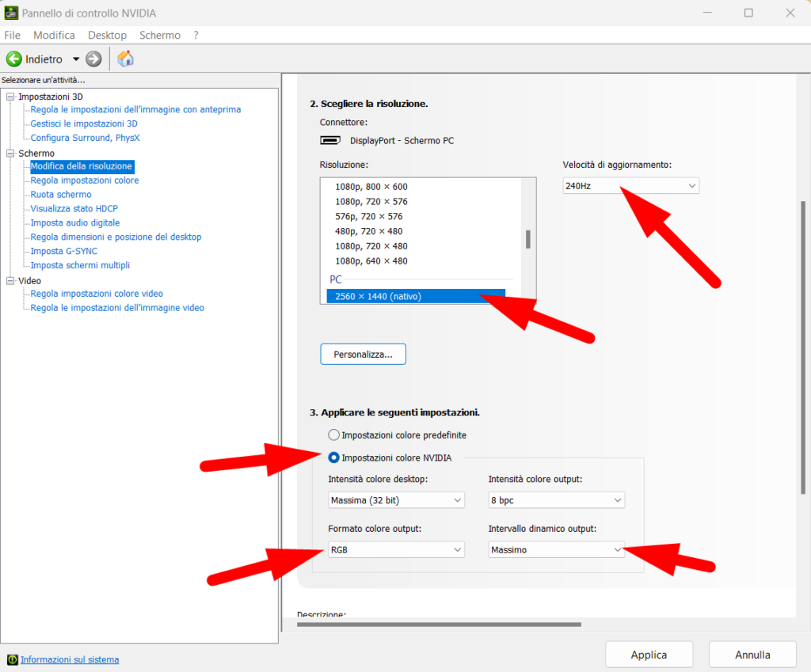Select resolution 1080p, 640 × 480
Viewport: 811px width, 672px height.
(x=371, y=261)
